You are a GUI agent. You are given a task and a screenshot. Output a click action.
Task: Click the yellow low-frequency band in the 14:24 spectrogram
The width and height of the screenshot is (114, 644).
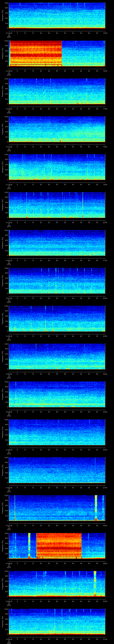click(57, 404)
